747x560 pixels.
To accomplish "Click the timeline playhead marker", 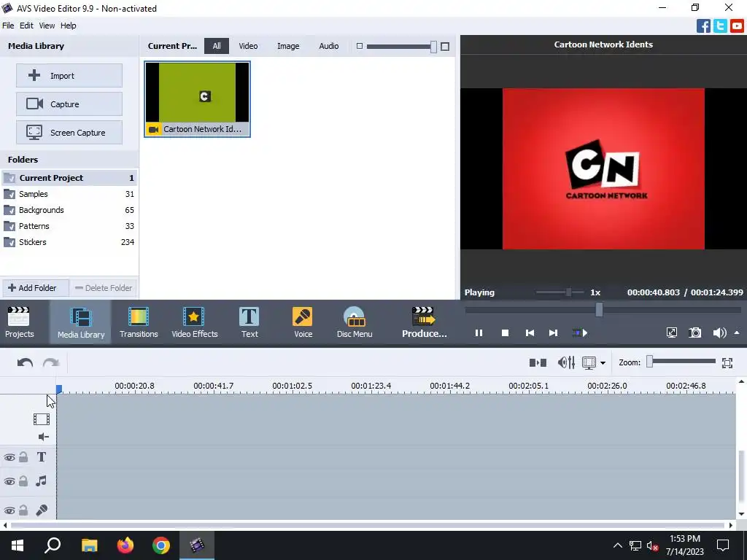I will point(59,389).
